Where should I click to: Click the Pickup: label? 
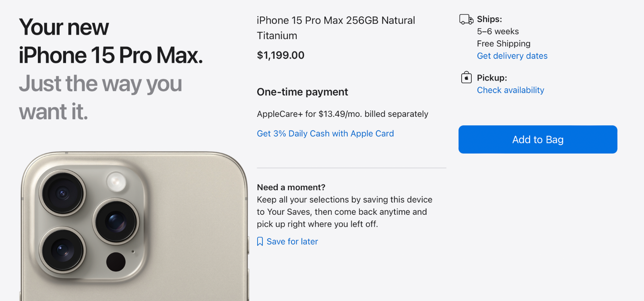pos(492,78)
